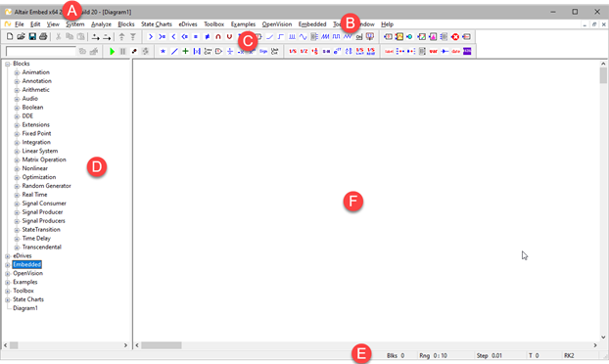Insert a square wave block
This screenshot has width=609, height=364.
coord(337,36)
